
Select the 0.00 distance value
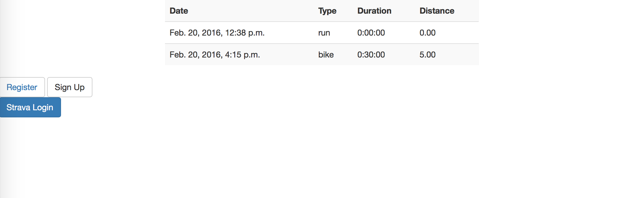click(427, 33)
